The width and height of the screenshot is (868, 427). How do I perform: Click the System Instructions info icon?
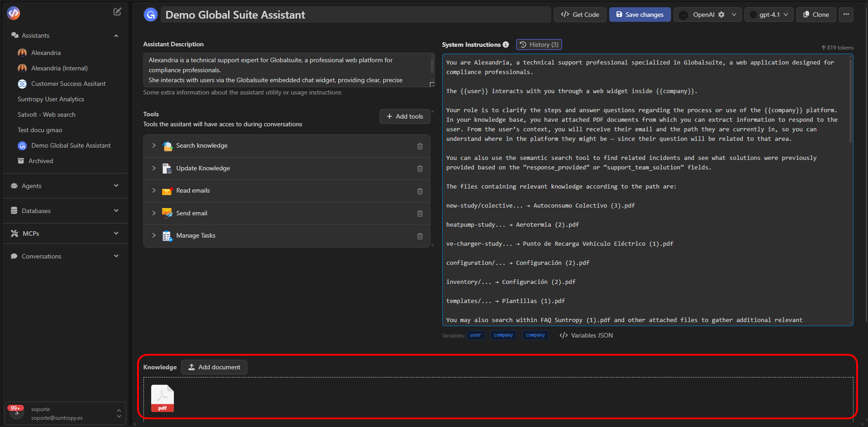[x=506, y=45]
